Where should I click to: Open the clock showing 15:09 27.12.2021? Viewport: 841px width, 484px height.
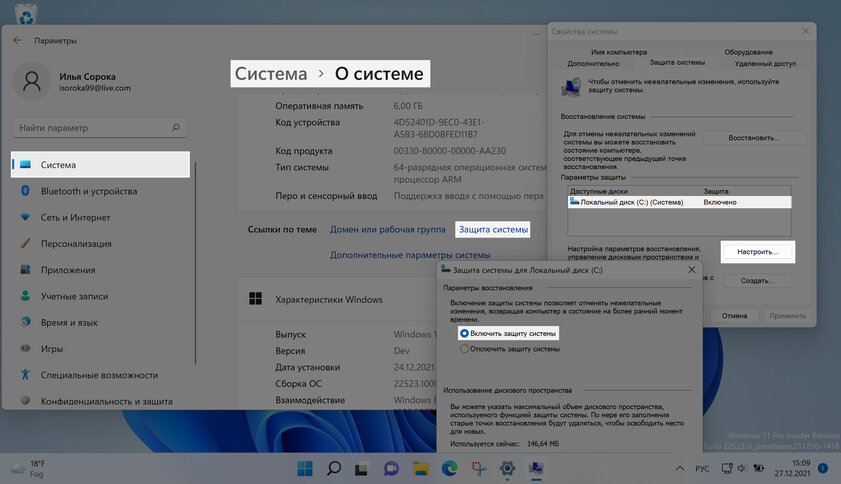pos(792,468)
